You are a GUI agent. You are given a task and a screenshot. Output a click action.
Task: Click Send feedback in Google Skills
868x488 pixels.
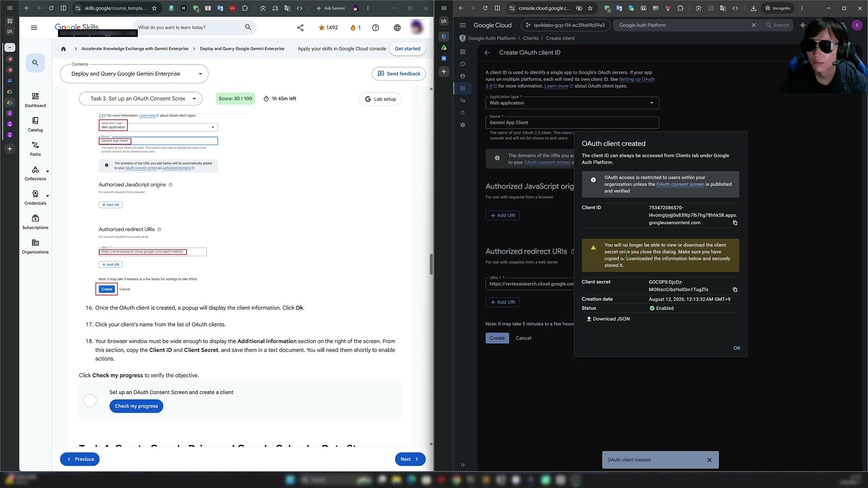pyautogui.click(x=399, y=74)
